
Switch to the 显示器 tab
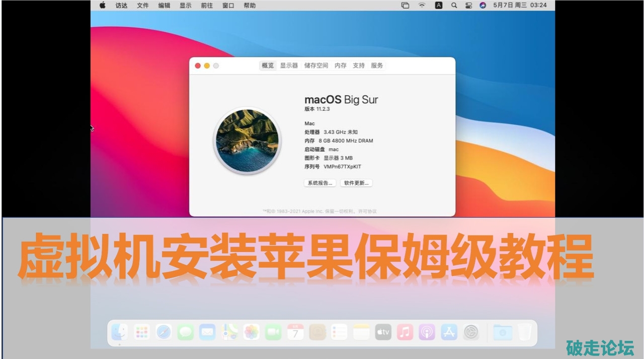(x=289, y=65)
